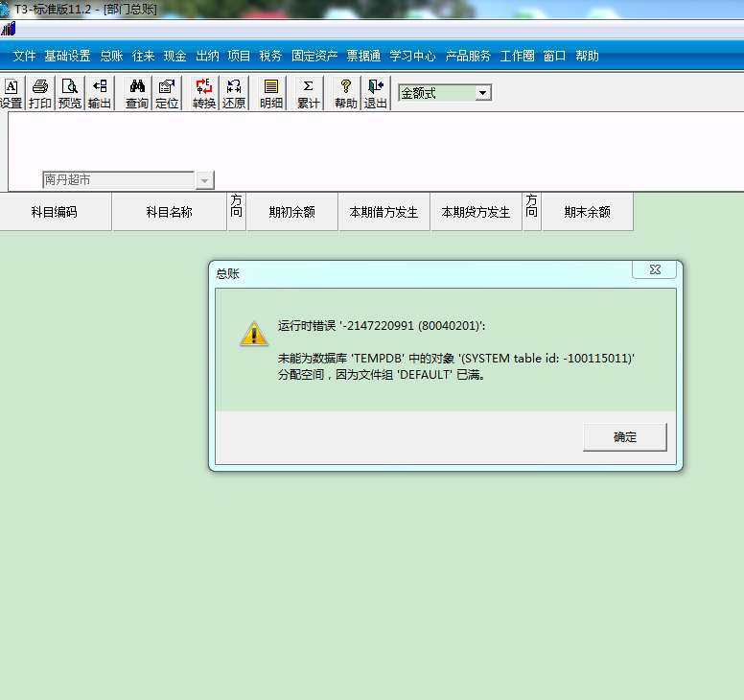Click the 总账 dialog title text
Image resolution: width=744 pixels, height=700 pixels.
(227, 273)
